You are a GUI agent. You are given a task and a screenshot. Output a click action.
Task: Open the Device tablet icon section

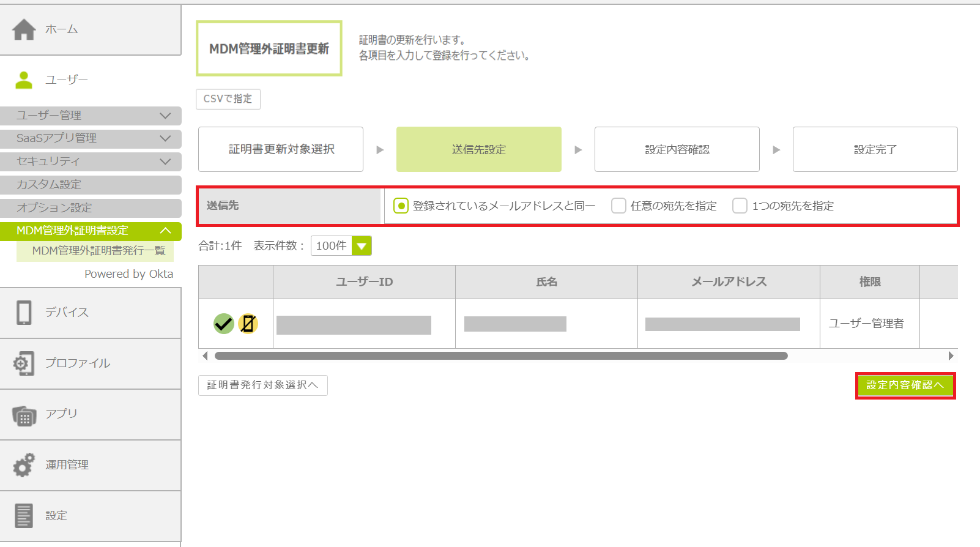[24, 313]
